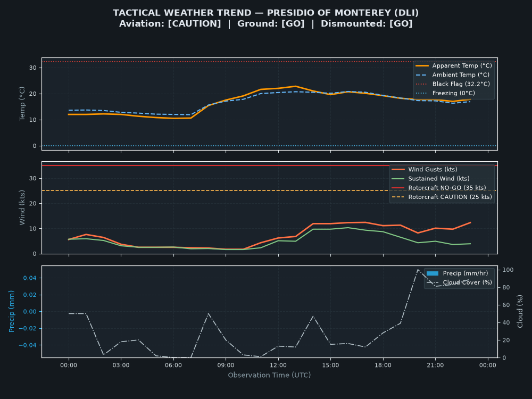The image size is (532, 399).
Task: Click the Black Flag (32.2°C) legend entry
Action: 453,84
